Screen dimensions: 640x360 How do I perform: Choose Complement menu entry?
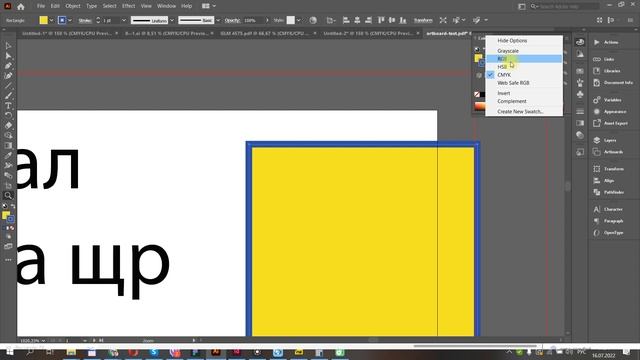pos(524,101)
